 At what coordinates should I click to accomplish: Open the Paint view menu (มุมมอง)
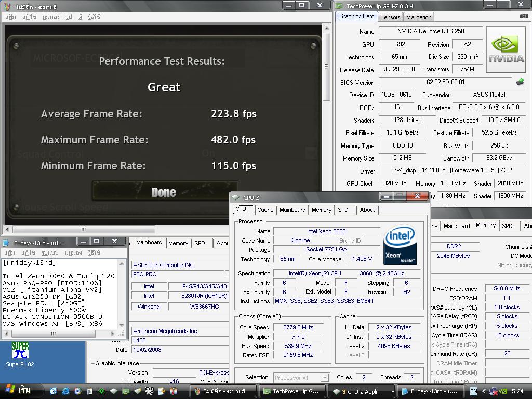tap(51, 17)
